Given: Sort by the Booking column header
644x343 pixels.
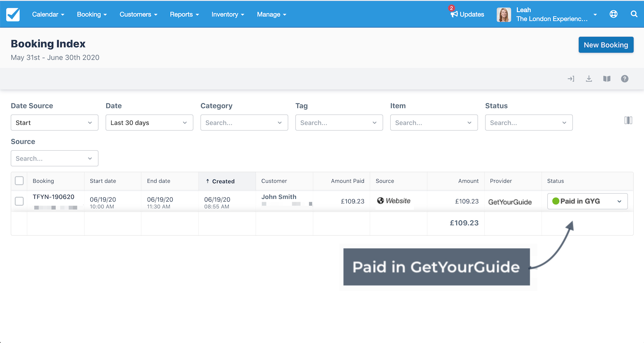Looking at the screenshot, I should pos(55,181).
